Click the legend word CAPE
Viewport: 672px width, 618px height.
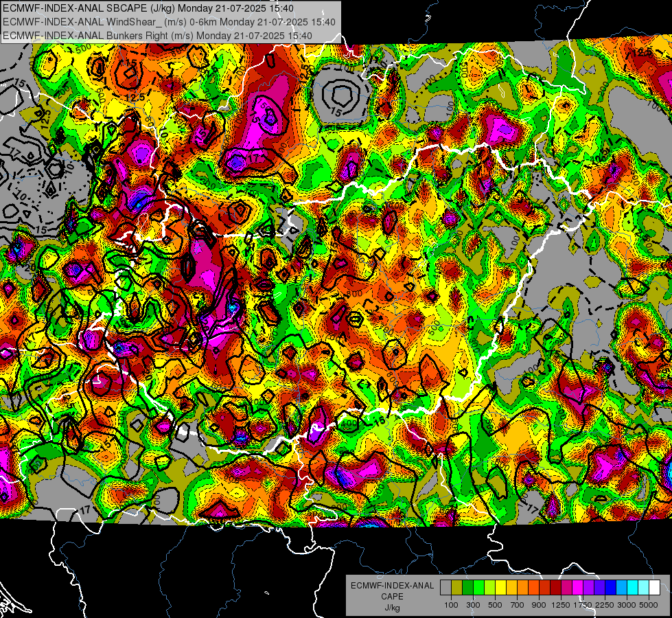pyautogui.click(x=392, y=596)
